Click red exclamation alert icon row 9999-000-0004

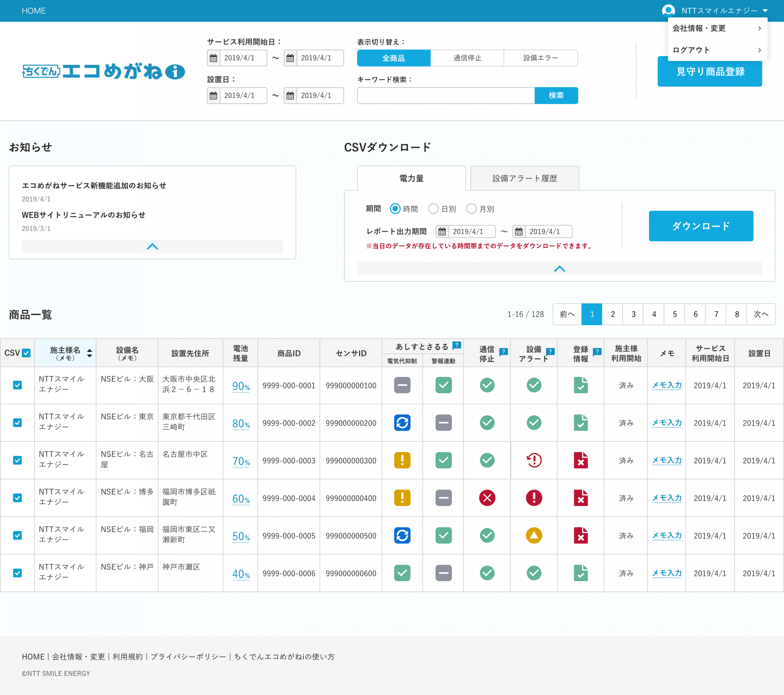point(534,498)
